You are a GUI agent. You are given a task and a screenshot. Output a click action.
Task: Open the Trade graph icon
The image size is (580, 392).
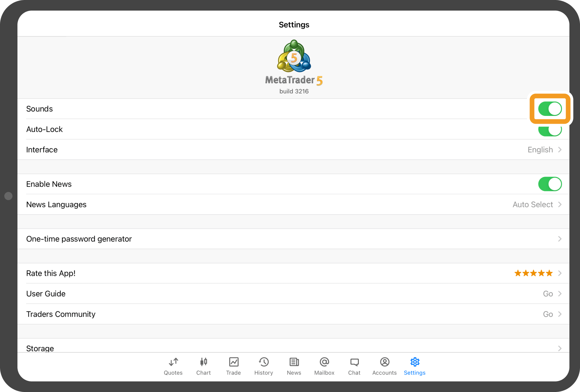pyautogui.click(x=234, y=362)
